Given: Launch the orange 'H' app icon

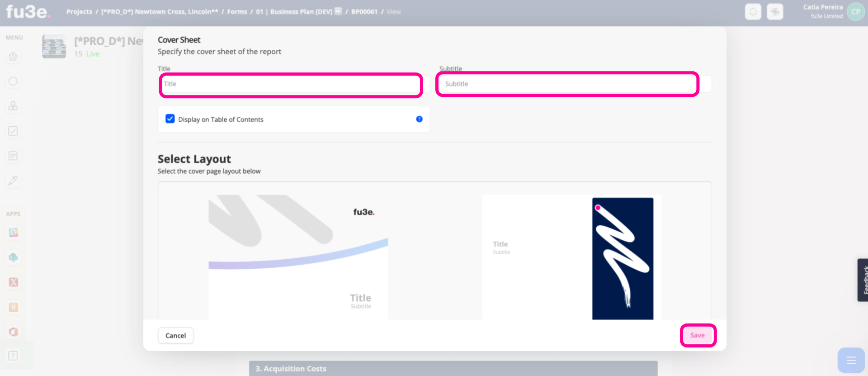Looking at the screenshot, I should tap(13, 307).
